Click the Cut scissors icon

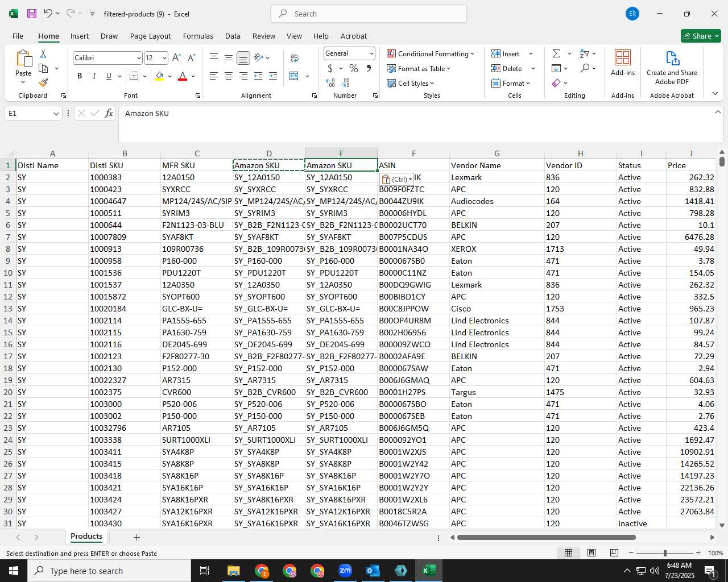[x=43, y=53]
